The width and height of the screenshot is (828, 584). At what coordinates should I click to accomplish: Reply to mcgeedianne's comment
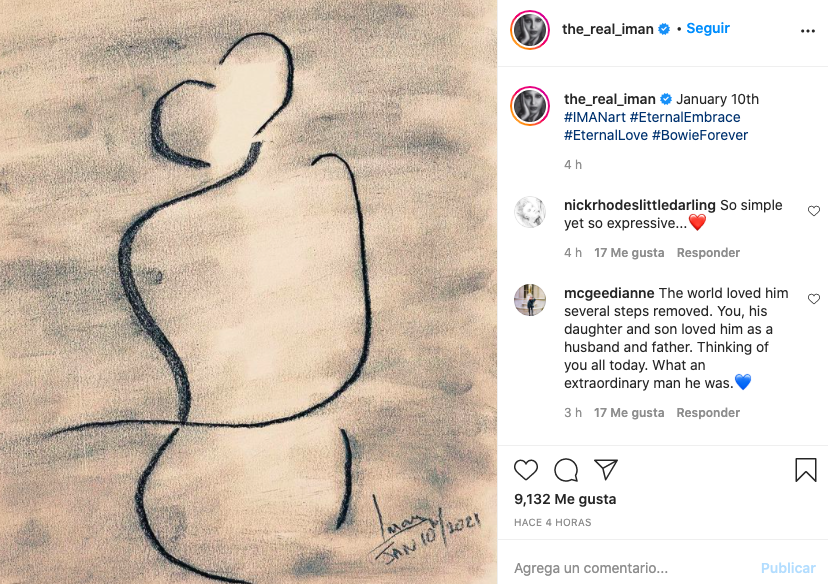point(708,413)
